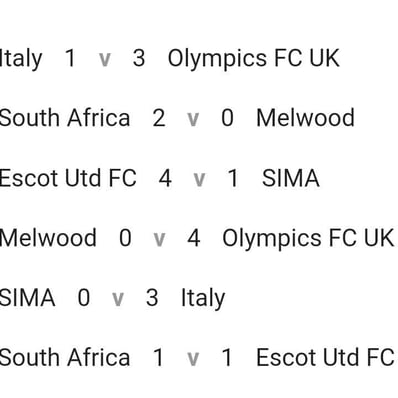Image resolution: width=398 pixels, height=398 pixels.
Task: Click Italy score of 3 against SIMA
Action: click(x=152, y=298)
